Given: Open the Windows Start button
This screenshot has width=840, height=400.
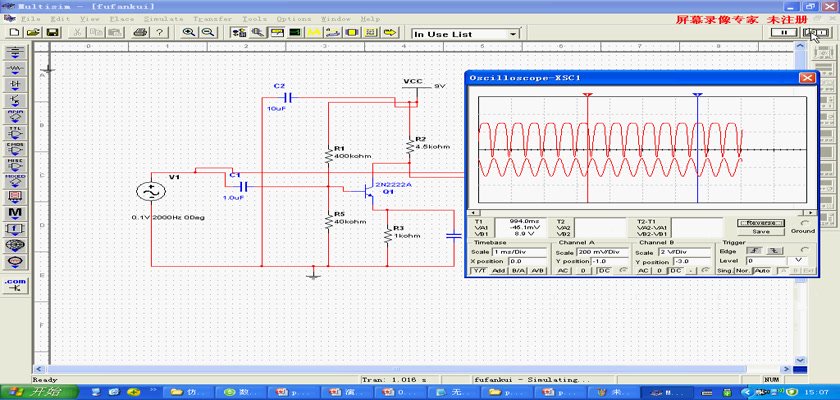Looking at the screenshot, I should 39,391.
